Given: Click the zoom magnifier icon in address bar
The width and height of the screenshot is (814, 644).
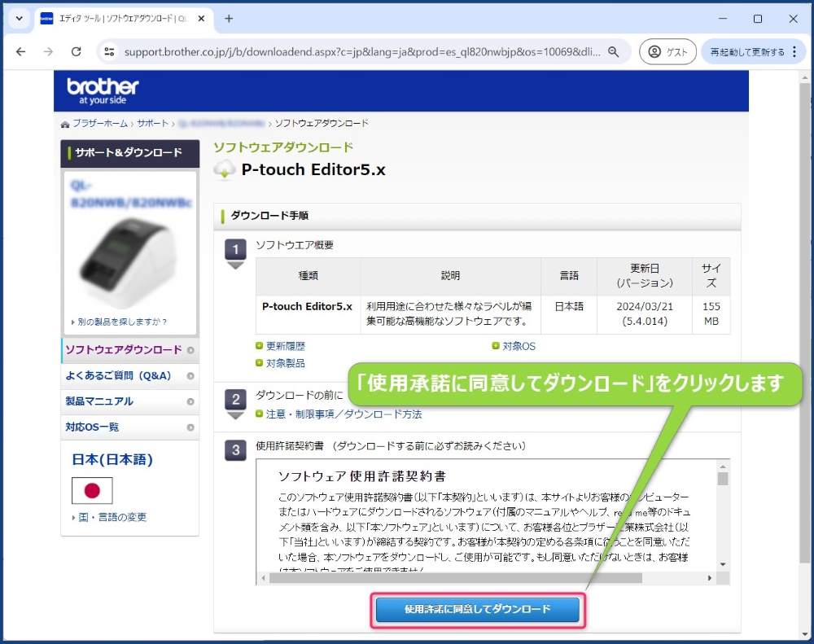Looking at the screenshot, I should point(613,51).
